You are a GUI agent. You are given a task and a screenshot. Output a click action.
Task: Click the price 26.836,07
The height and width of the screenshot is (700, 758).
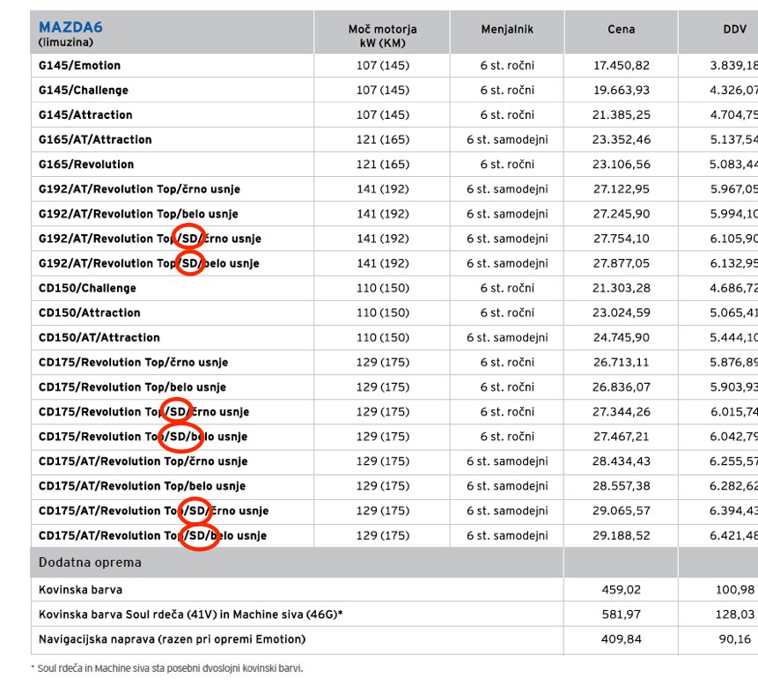point(622,387)
